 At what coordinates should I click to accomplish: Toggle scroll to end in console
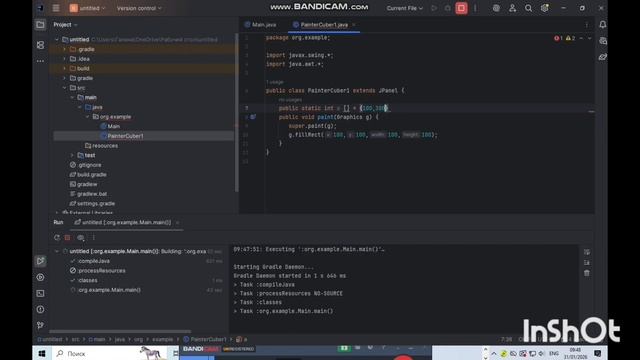pyautogui.click(x=587, y=262)
